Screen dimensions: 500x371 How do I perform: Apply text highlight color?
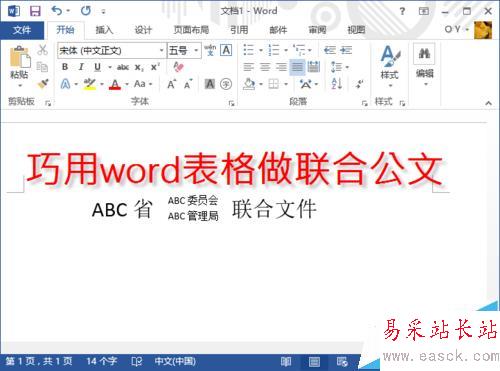pyautogui.click(x=90, y=84)
